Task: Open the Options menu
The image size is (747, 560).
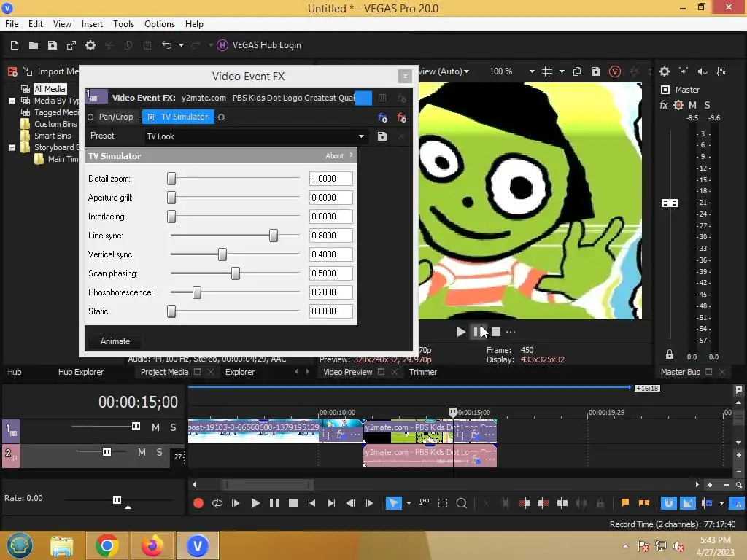Action: [x=160, y=24]
